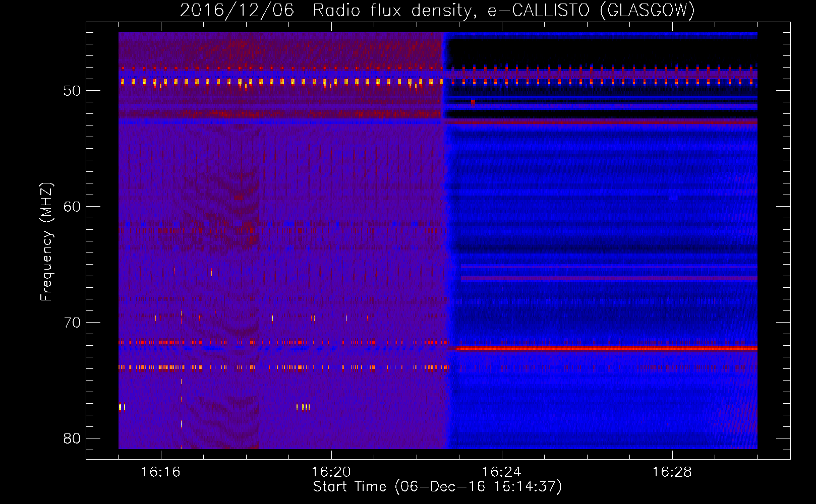The image size is (816, 504).
Task: Select the 16:28 time tick label
Action: pos(672,472)
